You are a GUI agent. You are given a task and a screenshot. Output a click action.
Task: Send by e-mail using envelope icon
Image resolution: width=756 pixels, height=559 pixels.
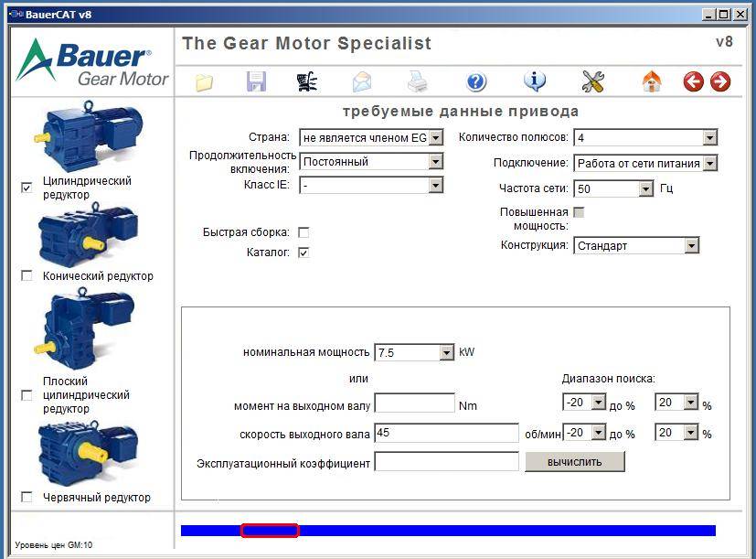362,81
